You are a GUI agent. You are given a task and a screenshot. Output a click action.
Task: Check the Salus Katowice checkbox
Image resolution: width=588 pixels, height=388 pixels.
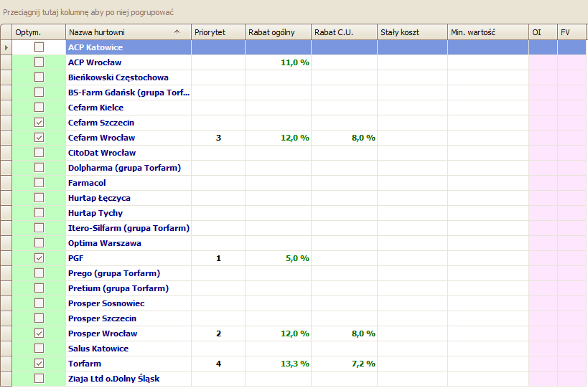coord(39,349)
